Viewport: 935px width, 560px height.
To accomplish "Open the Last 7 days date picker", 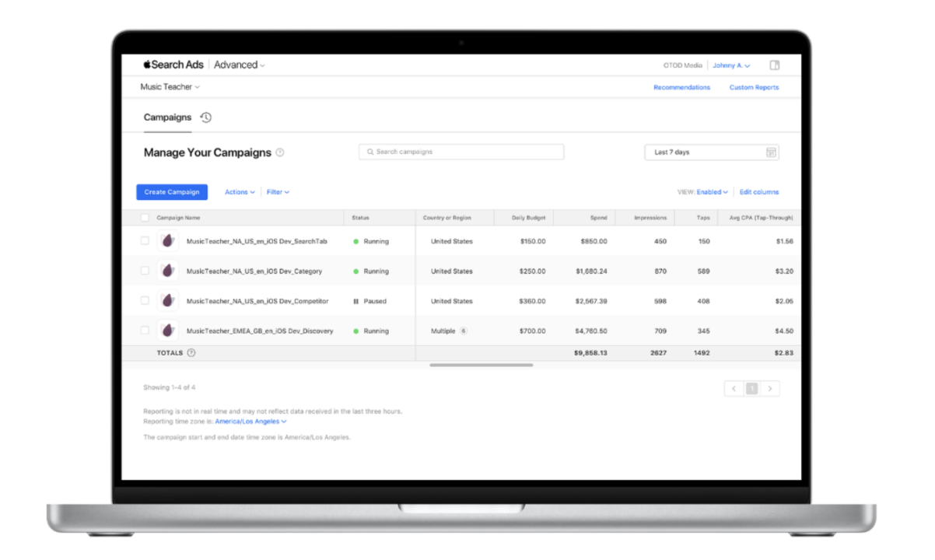I will (x=712, y=152).
